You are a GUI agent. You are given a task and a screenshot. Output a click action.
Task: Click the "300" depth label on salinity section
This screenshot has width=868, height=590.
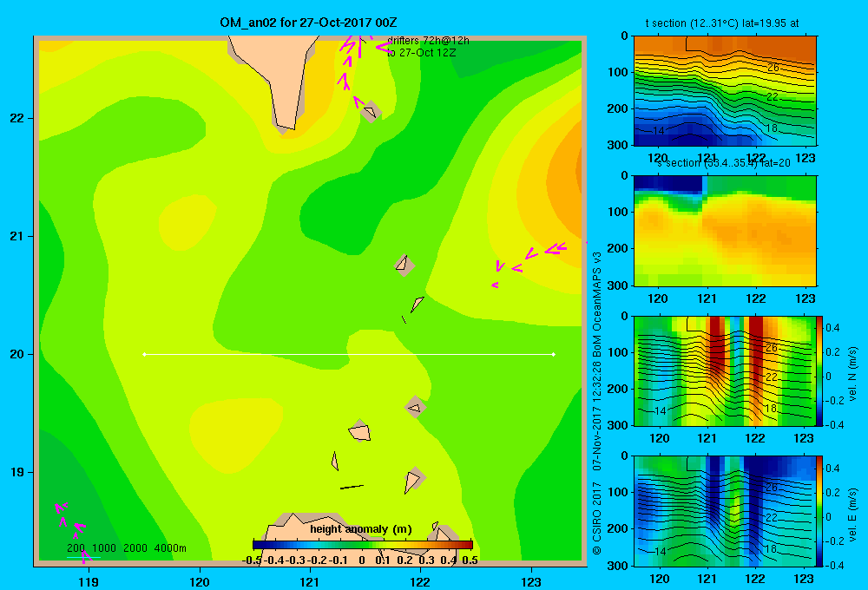click(x=617, y=285)
